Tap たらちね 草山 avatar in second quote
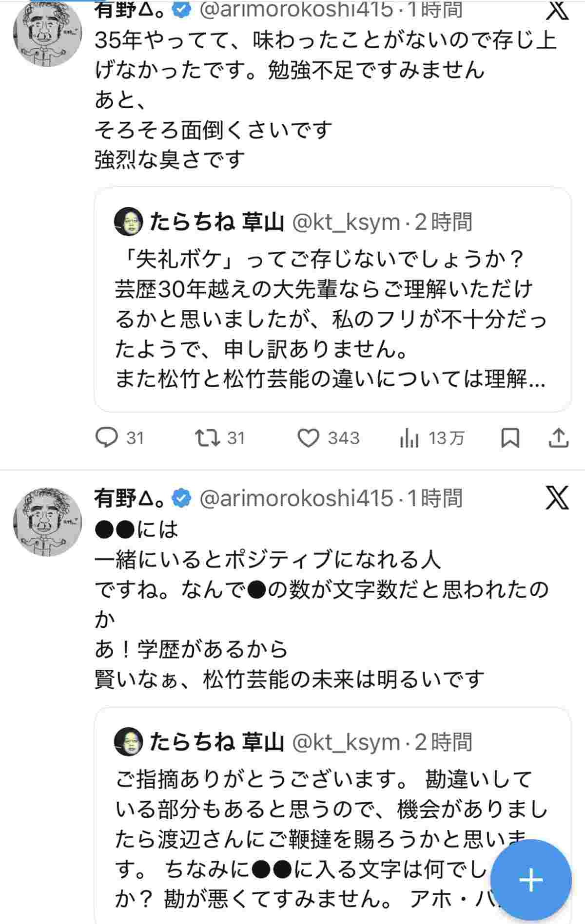 129,742
